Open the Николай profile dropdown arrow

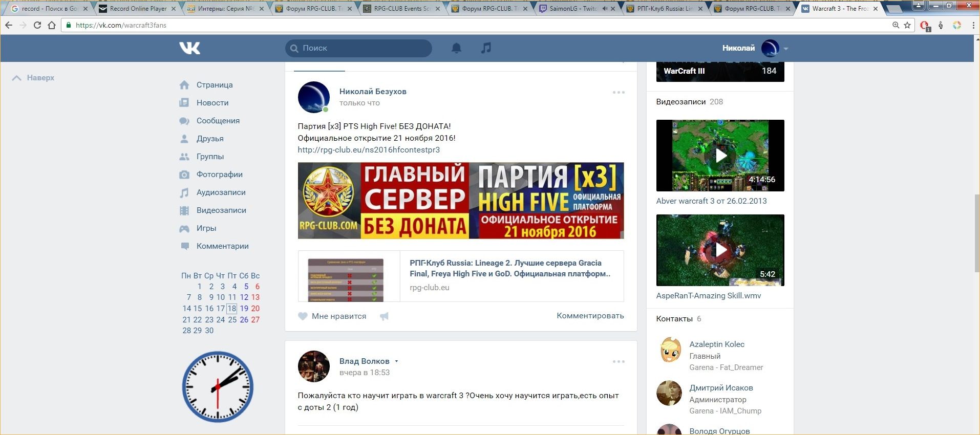point(786,49)
